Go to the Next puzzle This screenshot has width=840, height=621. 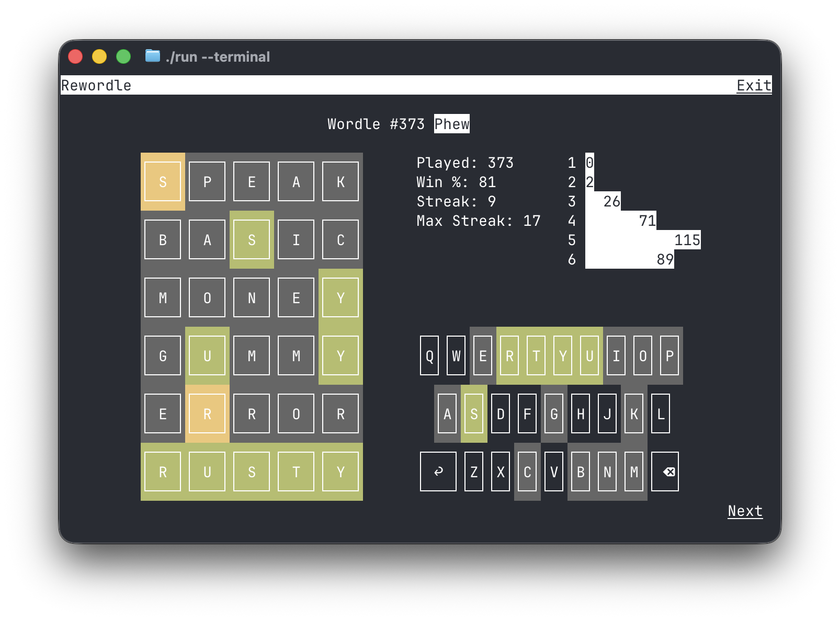(745, 511)
